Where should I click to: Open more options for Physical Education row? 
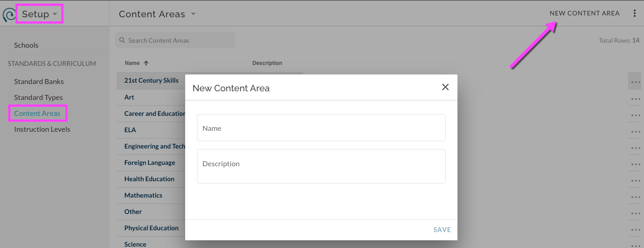[635, 230]
